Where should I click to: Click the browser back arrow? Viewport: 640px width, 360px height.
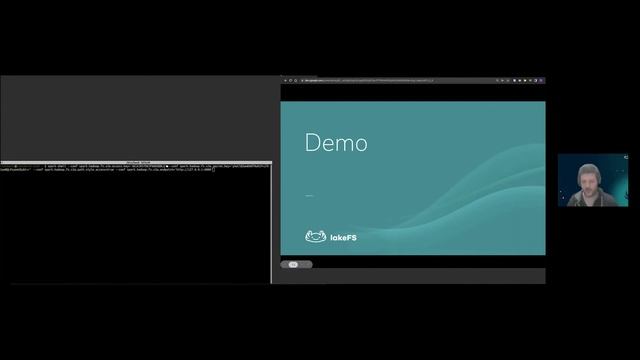[286, 80]
